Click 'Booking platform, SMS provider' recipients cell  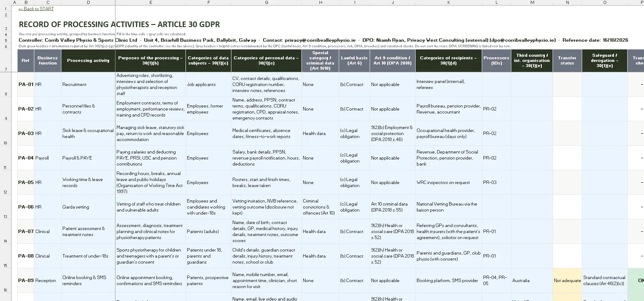click(448, 280)
